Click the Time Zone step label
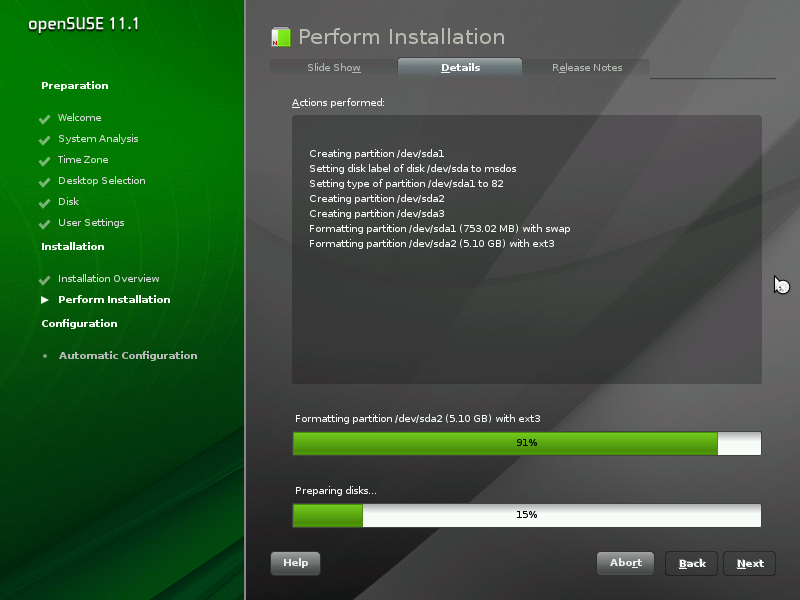 coord(83,160)
